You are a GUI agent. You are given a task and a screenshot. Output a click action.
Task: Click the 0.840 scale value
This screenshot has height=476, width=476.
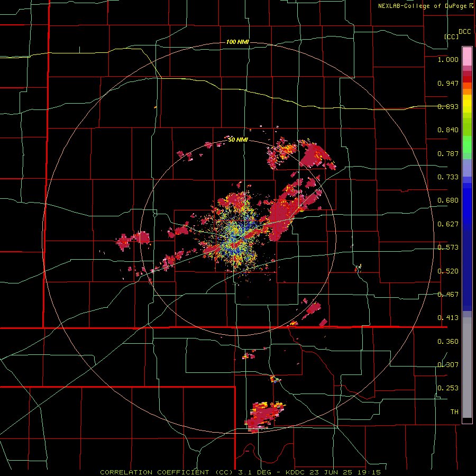[448, 130]
